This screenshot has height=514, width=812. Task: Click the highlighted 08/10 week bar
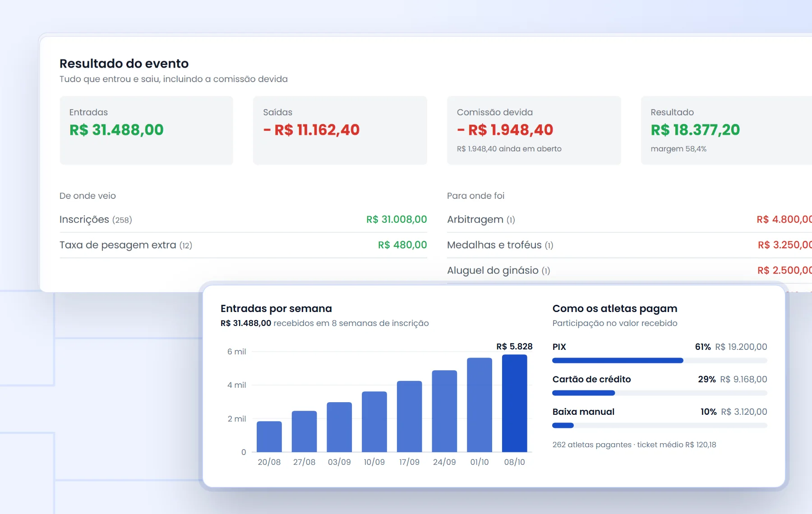point(515,403)
